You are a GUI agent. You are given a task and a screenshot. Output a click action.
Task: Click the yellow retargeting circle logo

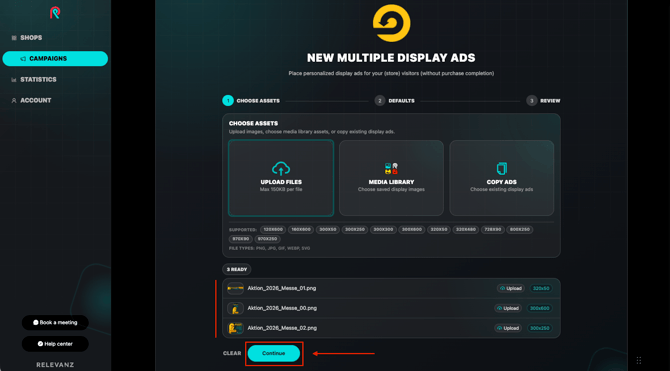[x=391, y=23]
